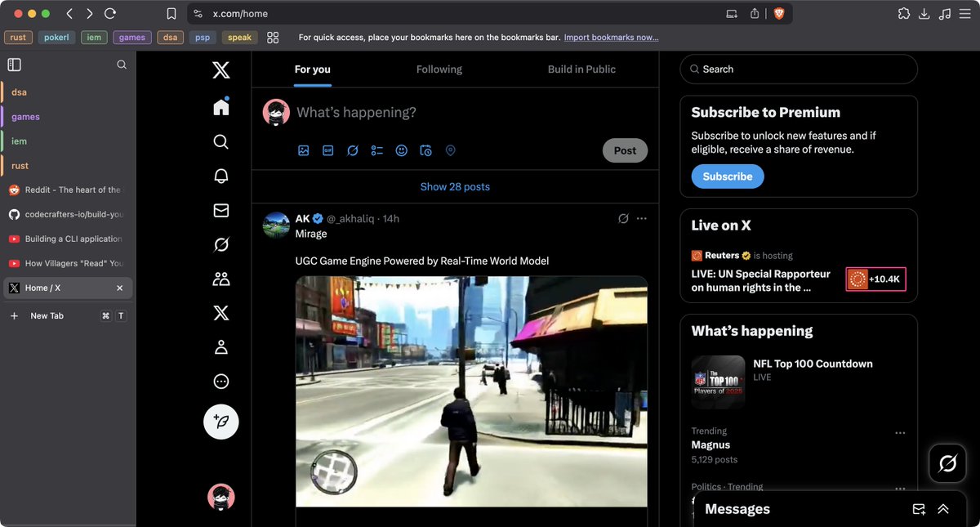
Task: Open the speak bookmark
Action: [239, 37]
